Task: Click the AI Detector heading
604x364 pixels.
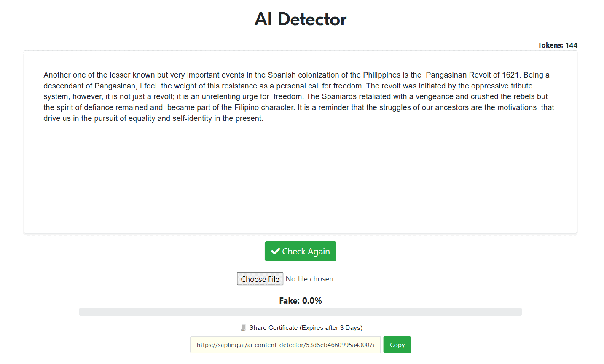Action: 301,19
